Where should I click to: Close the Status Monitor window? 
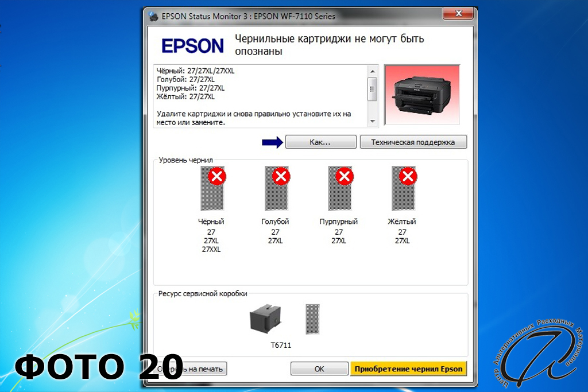point(458,14)
